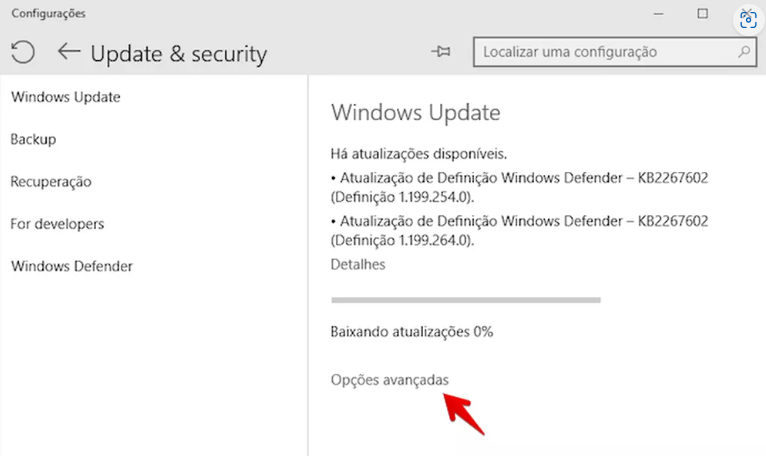This screenshot has width=766, height=456.
Task: Select Windows Update in the sidebar
Action: (x=65, y=97)
